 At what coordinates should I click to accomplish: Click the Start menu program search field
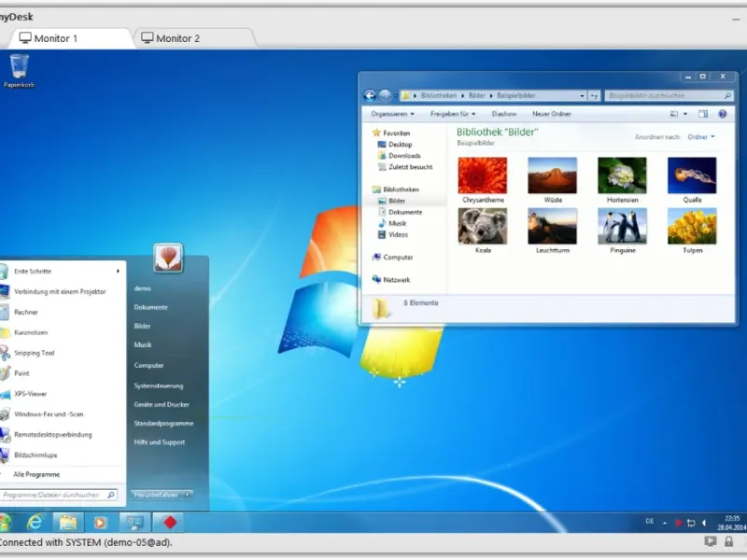click(x=58, y=495)
